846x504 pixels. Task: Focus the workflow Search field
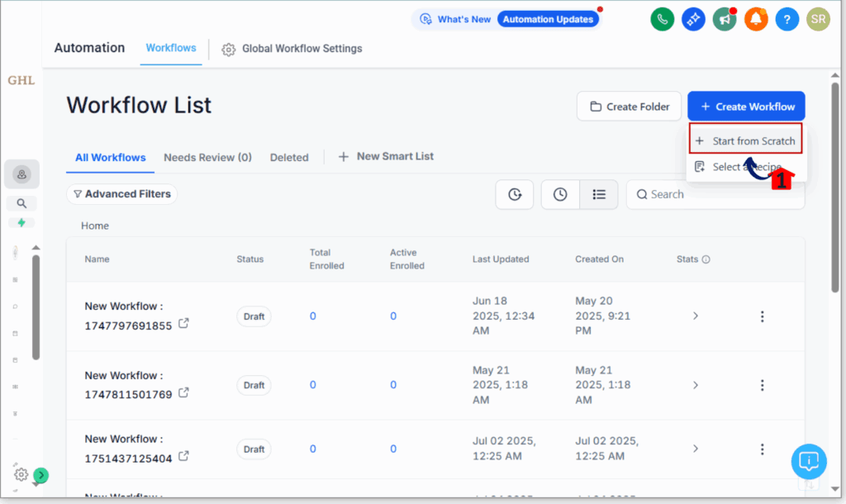coord(715,194)
